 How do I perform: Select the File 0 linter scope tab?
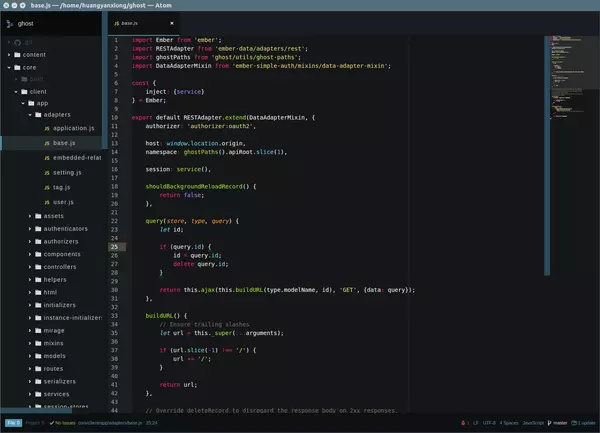coord(13,423)
